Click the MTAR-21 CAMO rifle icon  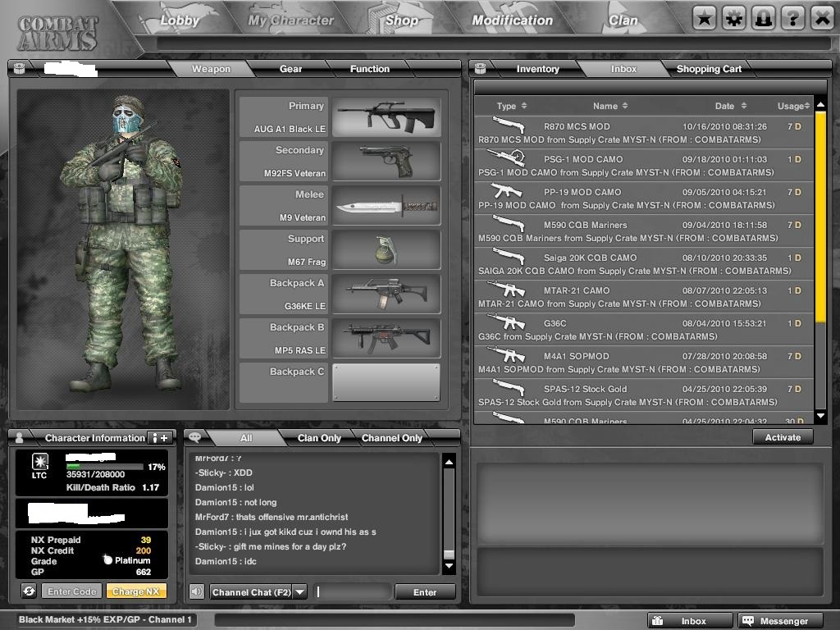[x=506, y=290]
